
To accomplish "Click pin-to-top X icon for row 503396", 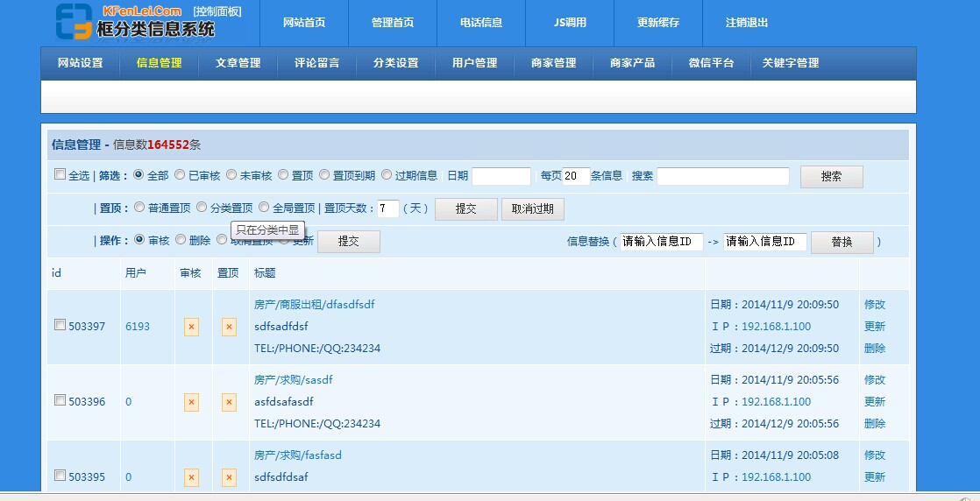I will click(229, 402).
